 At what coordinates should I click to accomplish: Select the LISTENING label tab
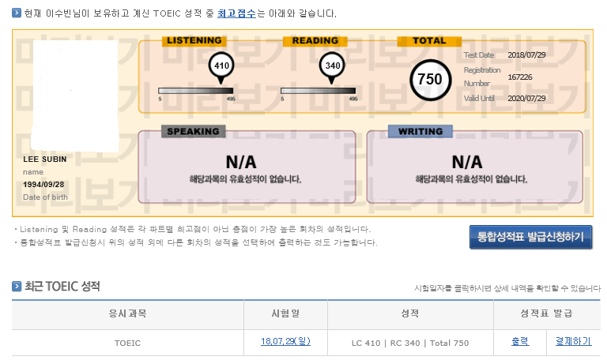click(x=194, y=40)
